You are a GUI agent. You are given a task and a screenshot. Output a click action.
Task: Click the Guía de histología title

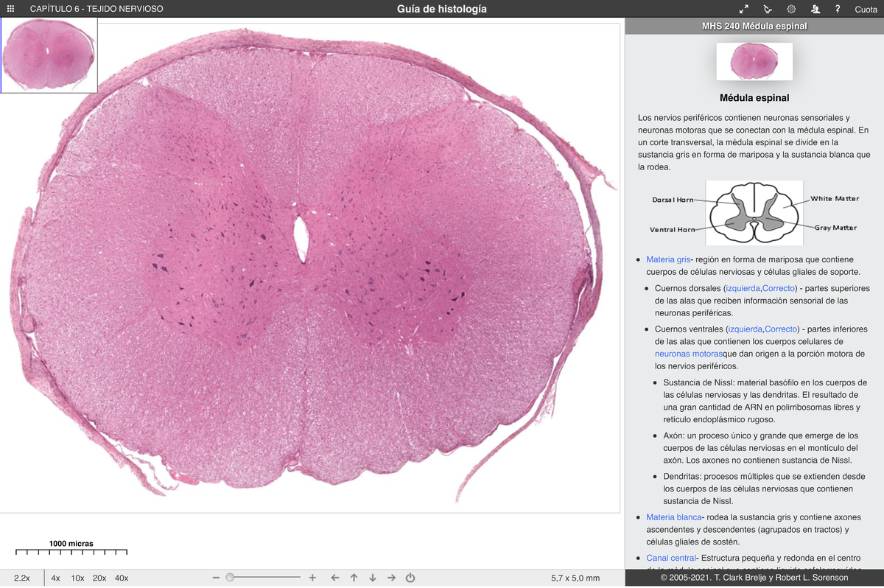(441, 9)
